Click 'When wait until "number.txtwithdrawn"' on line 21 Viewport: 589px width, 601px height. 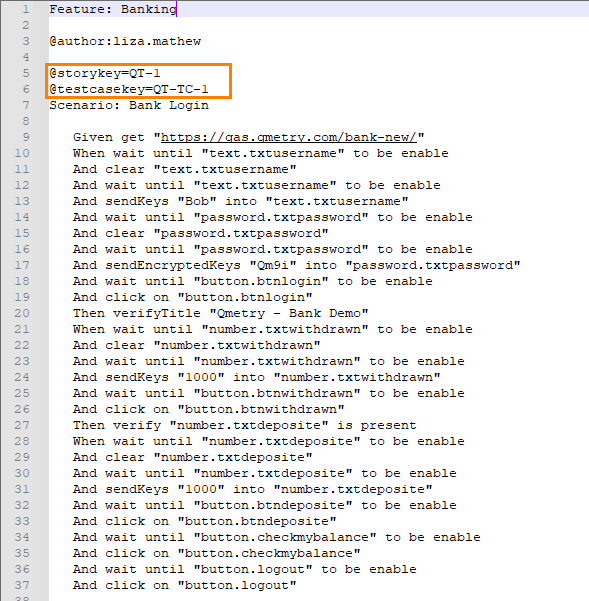pos(272,329)
